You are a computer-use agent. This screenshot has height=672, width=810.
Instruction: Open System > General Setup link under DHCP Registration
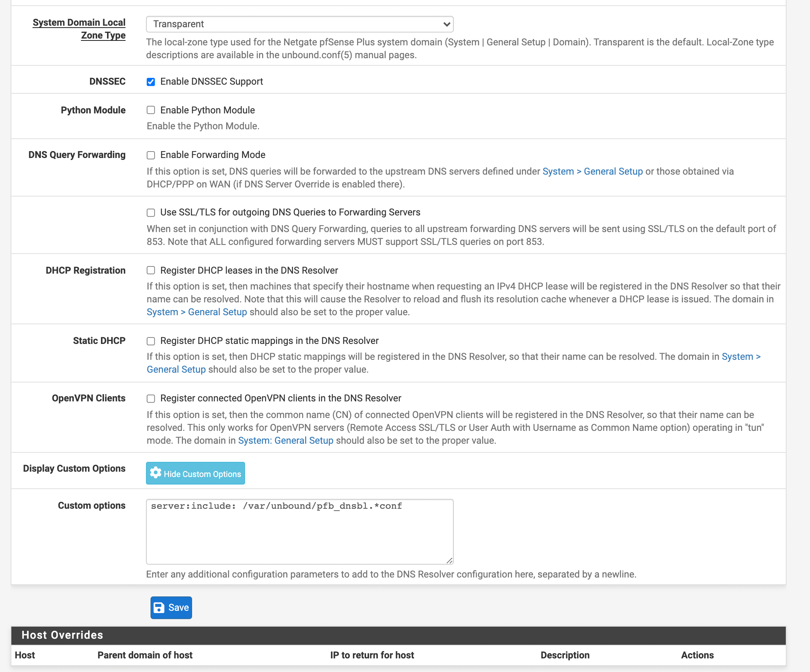[197, 312]
